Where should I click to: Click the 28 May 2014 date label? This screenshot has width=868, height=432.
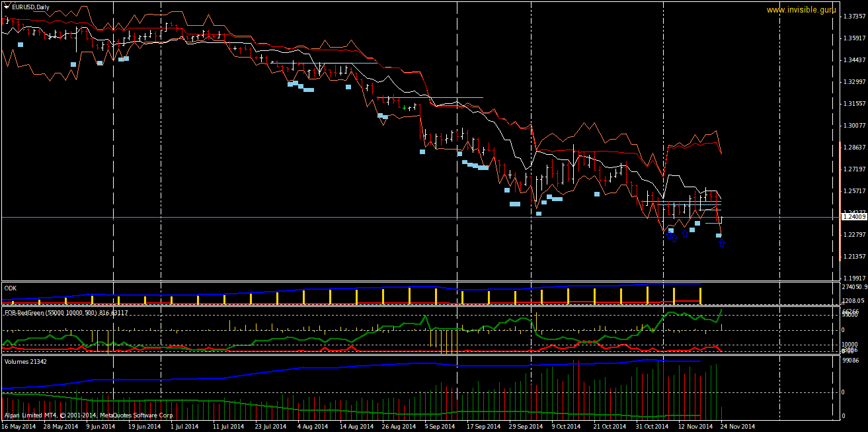(x=61, y=427)
